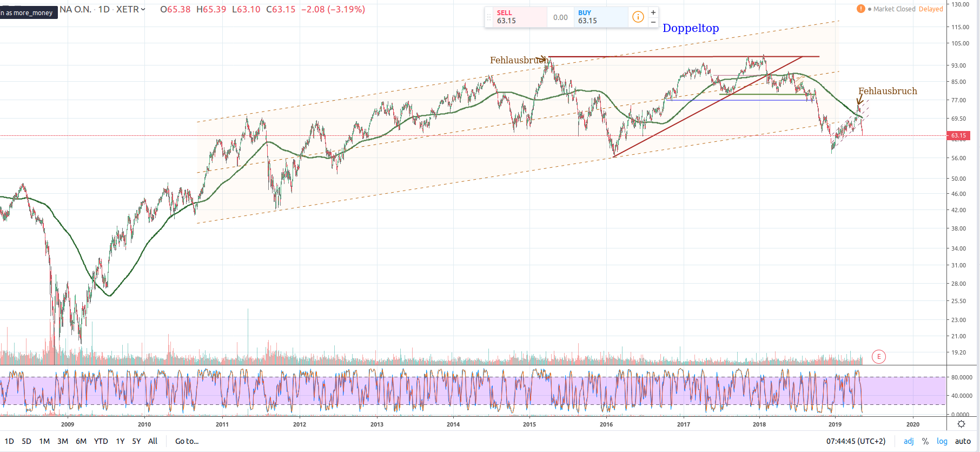This screenshot has height=452, width=980.
Task: Click the earnings E marker
Action: (879, 357)
